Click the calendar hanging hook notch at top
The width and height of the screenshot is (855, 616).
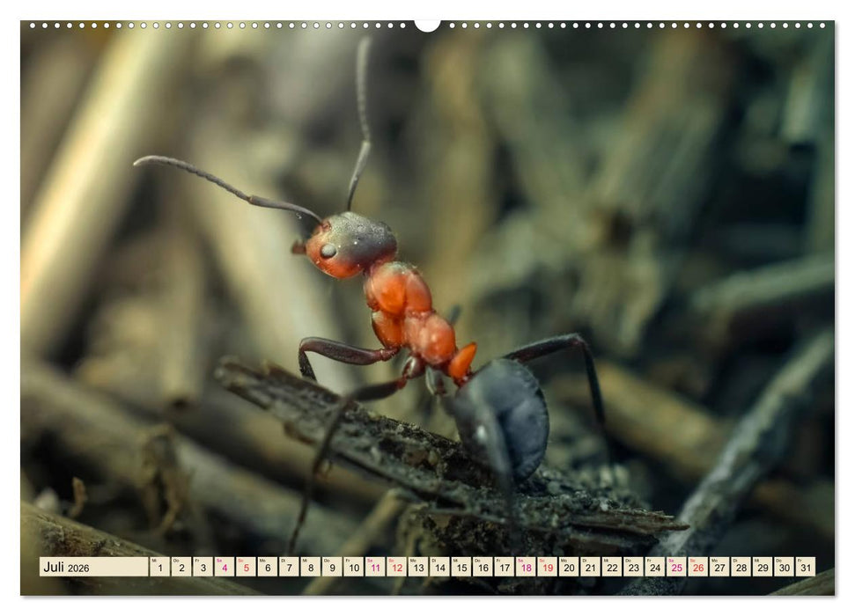point(427,25)
